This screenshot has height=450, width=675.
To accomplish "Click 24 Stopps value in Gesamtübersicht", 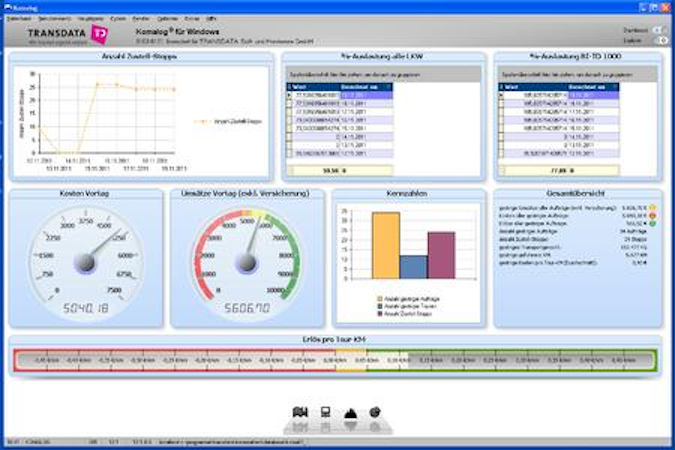I will [x=635, y=239].
